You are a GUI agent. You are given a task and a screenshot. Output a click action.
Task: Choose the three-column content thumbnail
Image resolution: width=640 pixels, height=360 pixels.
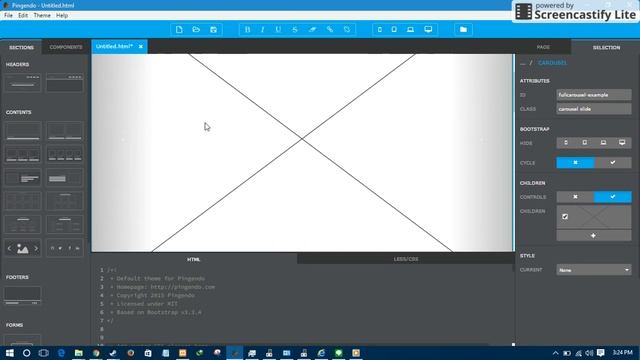[23, 154]
